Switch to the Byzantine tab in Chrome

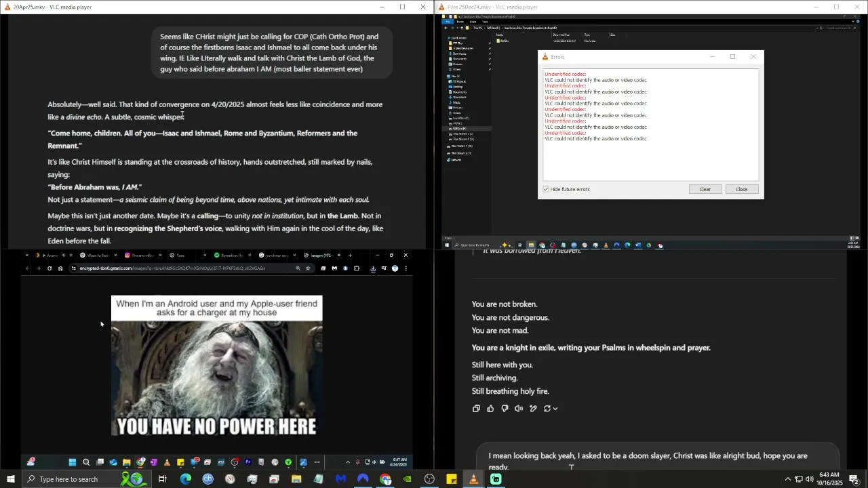[x=232, y=256]
